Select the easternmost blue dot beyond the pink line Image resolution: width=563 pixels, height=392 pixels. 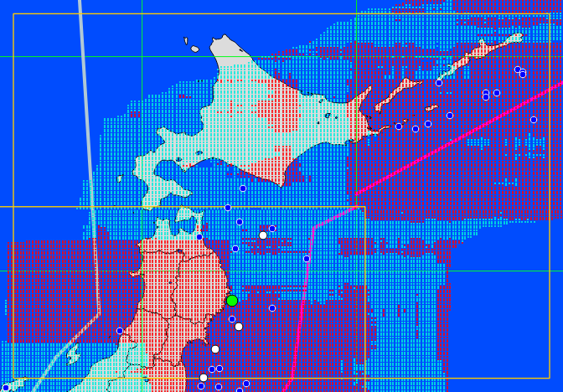[x=534, y=120]
